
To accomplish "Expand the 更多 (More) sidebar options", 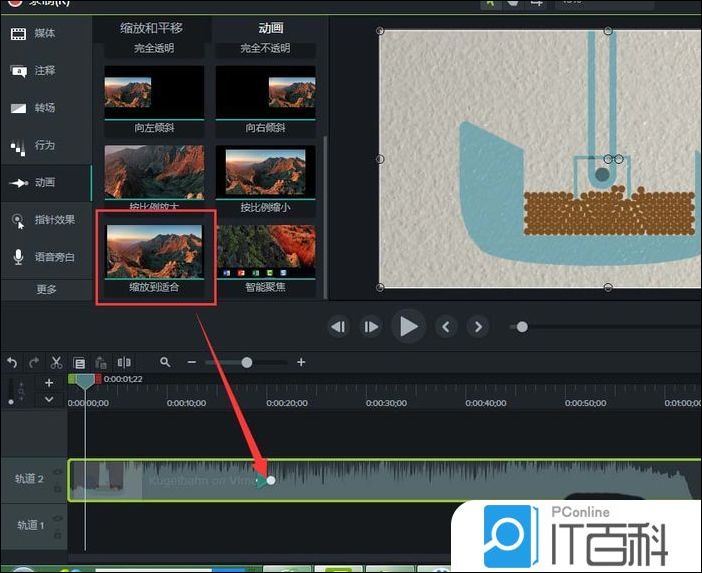I will 46,289.
